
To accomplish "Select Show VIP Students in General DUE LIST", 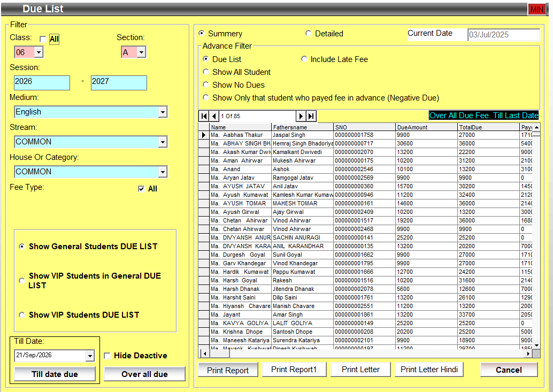I will point(22,281).
